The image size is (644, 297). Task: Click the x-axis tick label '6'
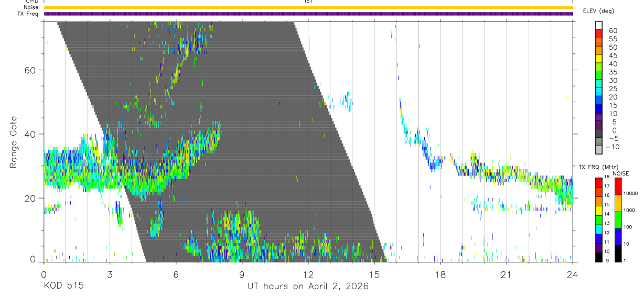176,274
